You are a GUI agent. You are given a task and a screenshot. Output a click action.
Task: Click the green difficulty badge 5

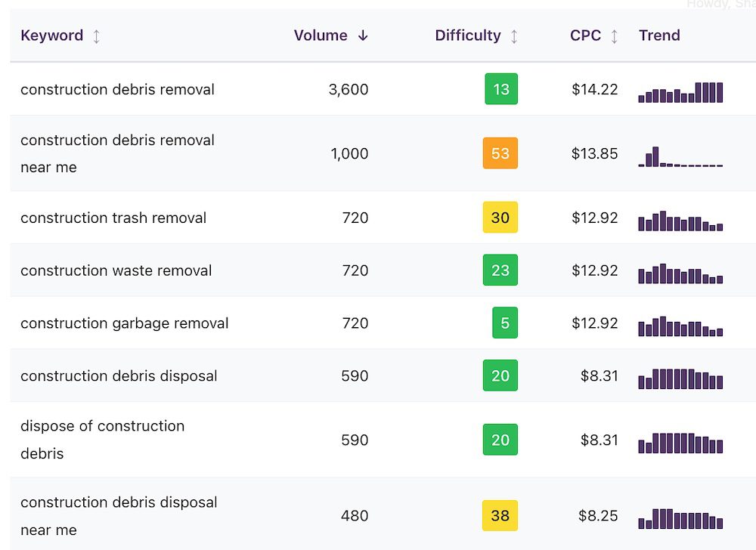click(x=505, y=323)
